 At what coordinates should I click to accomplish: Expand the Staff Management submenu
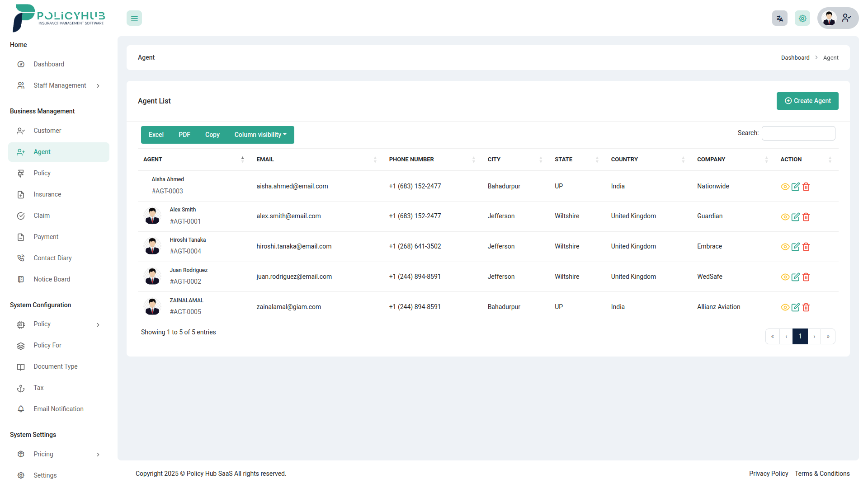(x=60, y=85)
